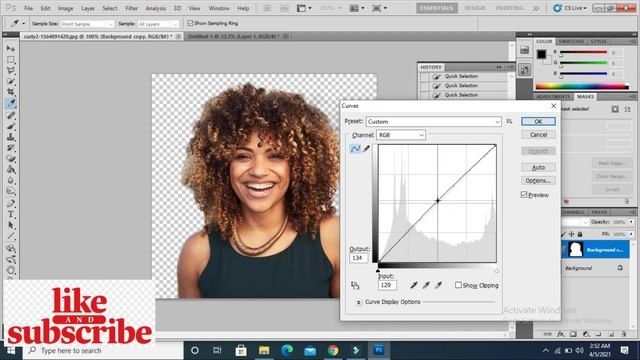Pick the white point eyedropper in Curves
The height and width of the screenshot is (360, 640).
(x=438, y=285)
